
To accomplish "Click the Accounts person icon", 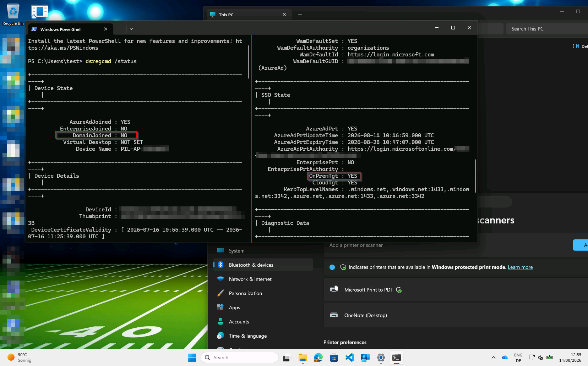I will tap(220, 321).
